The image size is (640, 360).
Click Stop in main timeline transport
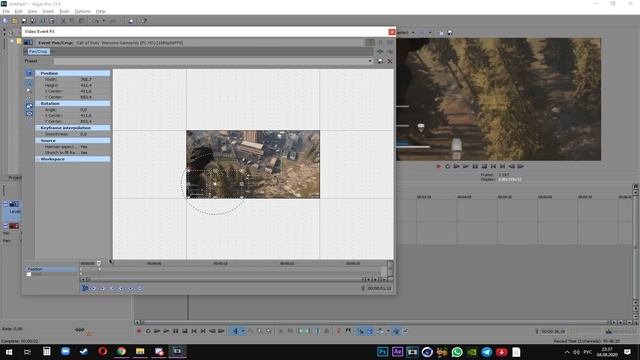click(184, 331)
